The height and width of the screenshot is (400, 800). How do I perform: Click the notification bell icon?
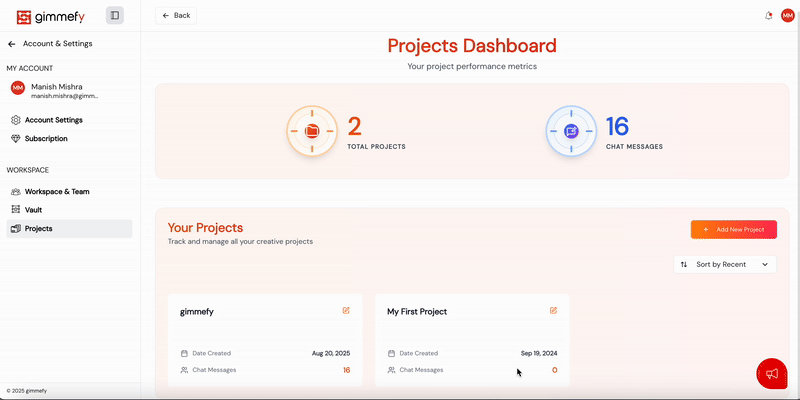coord(768,16)
